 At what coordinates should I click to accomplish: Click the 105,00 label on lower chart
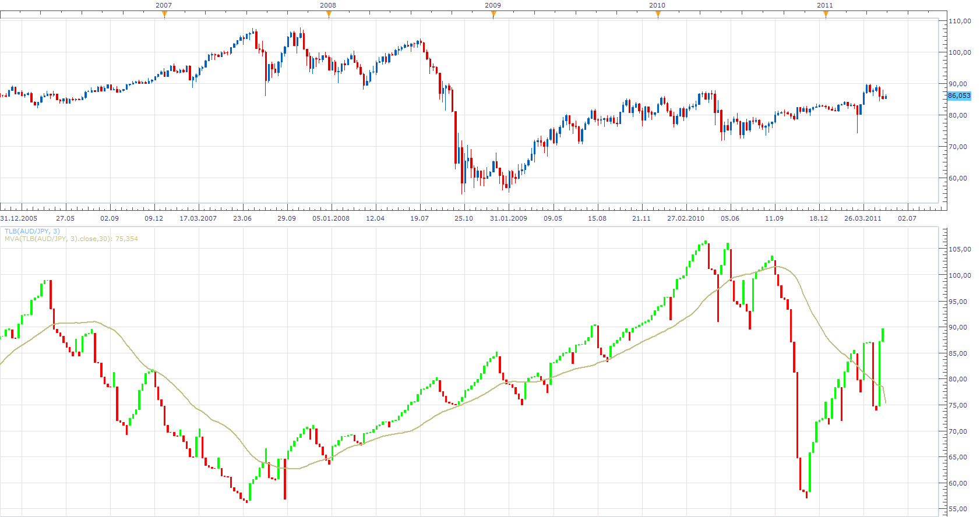(960, 249)
